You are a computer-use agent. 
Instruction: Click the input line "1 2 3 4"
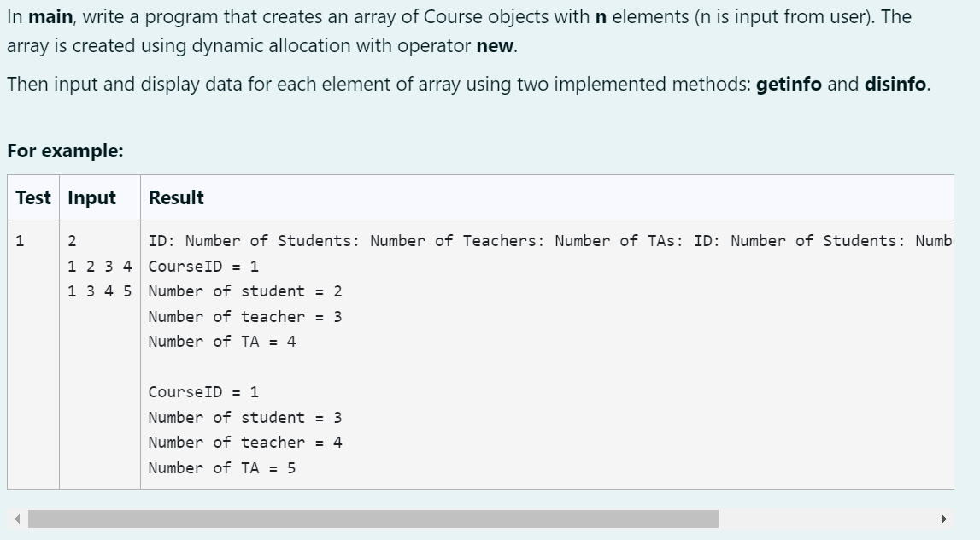coord(99,266)
